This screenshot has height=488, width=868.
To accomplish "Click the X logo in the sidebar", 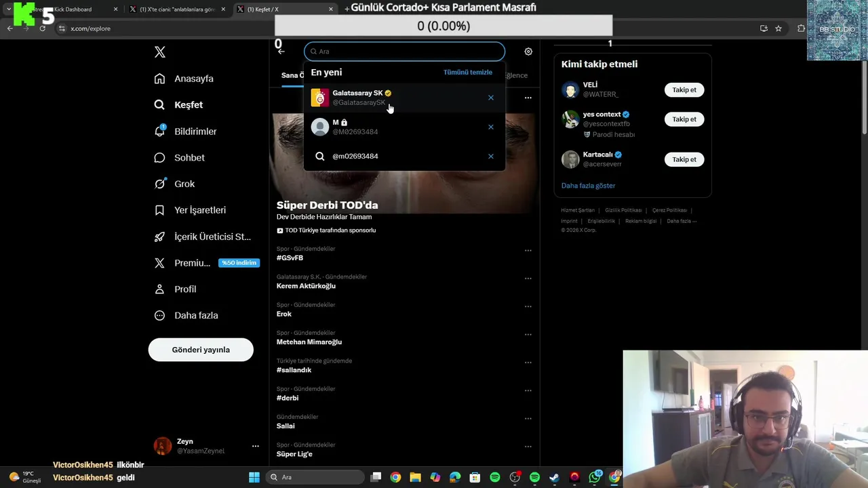I will (160, 52).
